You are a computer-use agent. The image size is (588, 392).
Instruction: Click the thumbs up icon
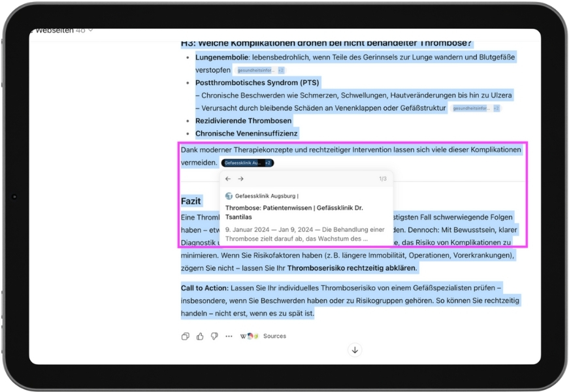click(x=200, y=336)
